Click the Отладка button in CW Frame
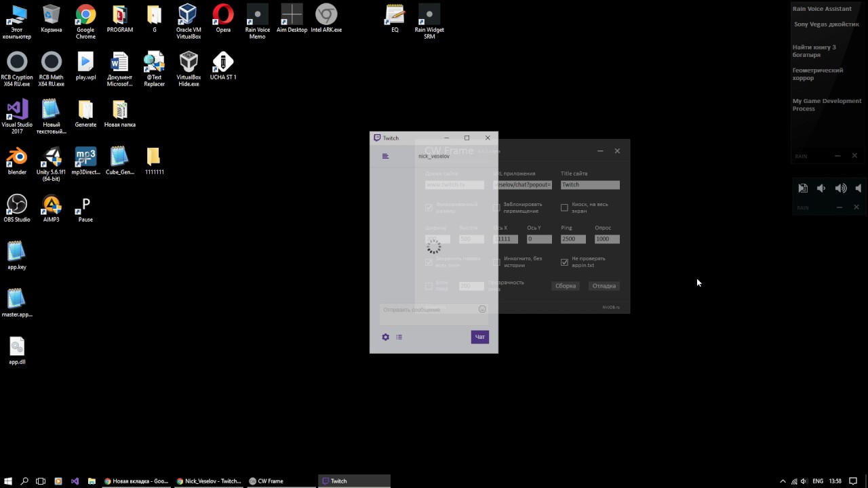 pos(604,285)
